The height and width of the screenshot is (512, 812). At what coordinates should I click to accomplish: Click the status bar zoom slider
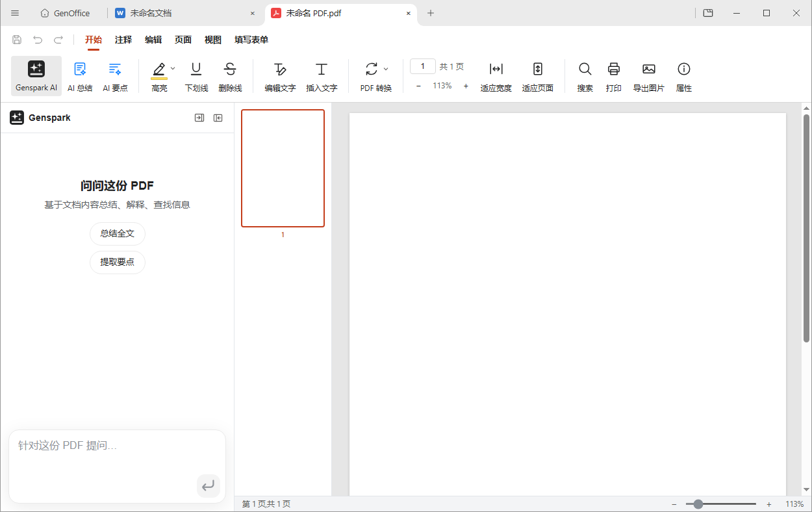click(x=721, y=504)
